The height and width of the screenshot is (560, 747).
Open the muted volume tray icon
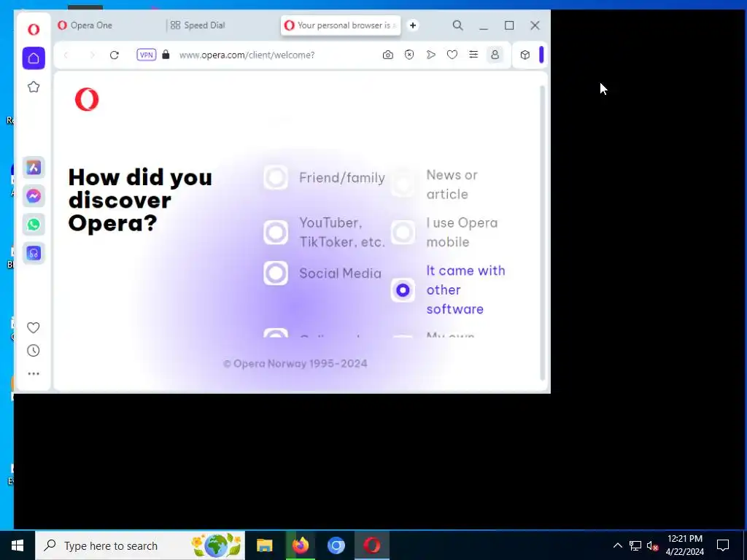point(653,545)
